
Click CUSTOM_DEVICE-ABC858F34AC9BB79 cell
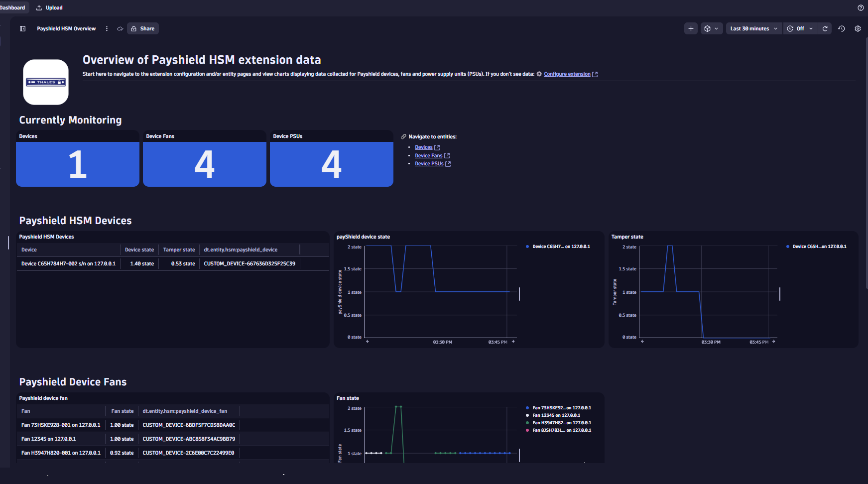click(189, 439)
